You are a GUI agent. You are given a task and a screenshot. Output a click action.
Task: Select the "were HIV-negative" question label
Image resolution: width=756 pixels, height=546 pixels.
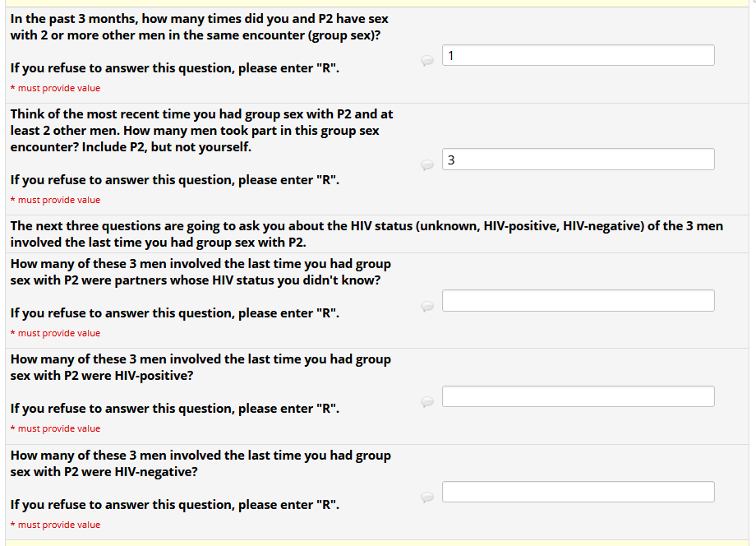[x=200, y=464]
